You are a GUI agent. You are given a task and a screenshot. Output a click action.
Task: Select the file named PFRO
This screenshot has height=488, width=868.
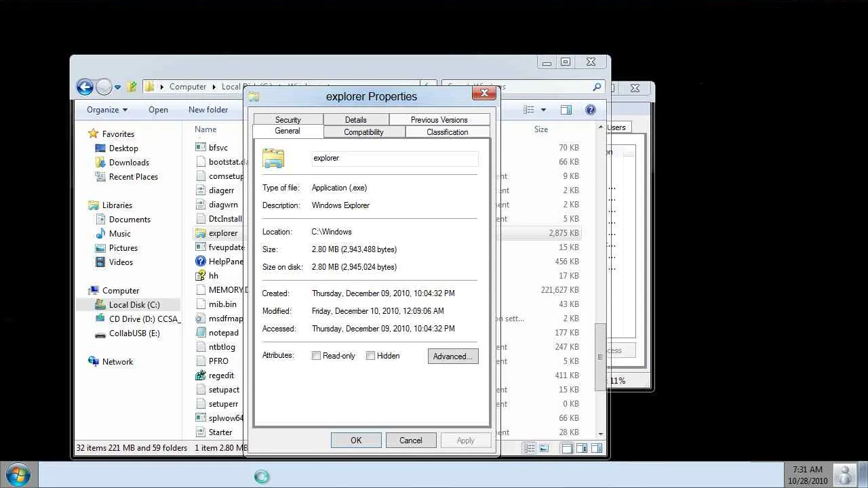coord(218,361)
